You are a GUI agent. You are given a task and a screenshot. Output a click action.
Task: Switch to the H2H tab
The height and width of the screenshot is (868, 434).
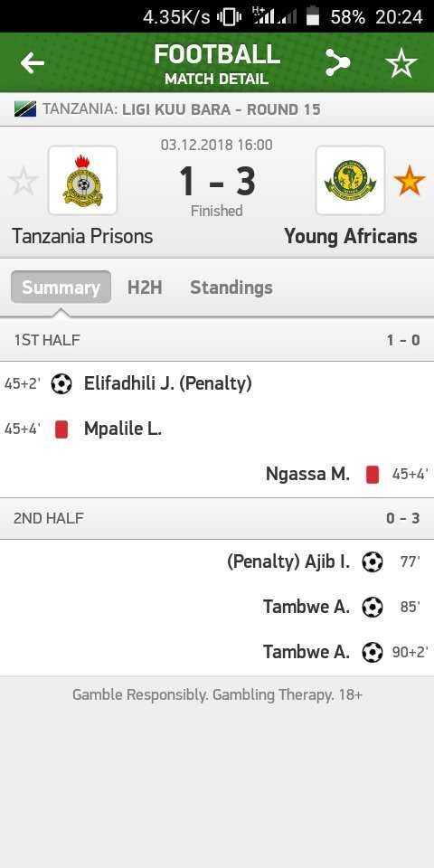(145, 288)
